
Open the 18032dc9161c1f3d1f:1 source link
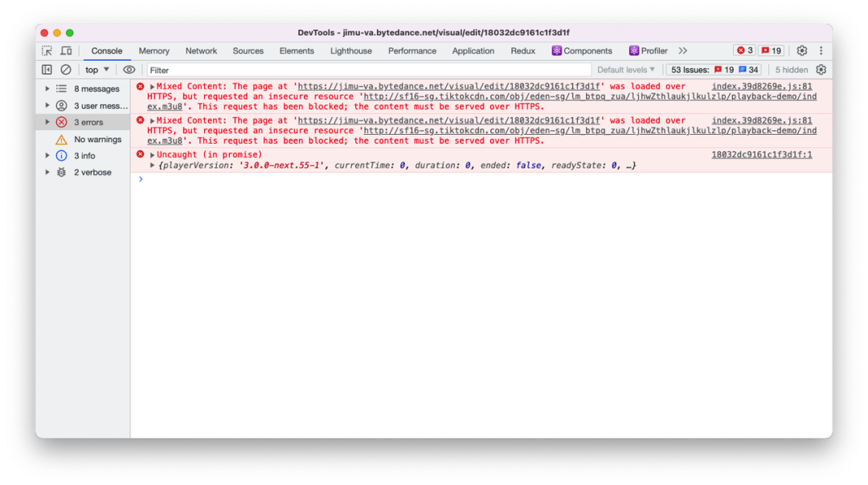762,155
